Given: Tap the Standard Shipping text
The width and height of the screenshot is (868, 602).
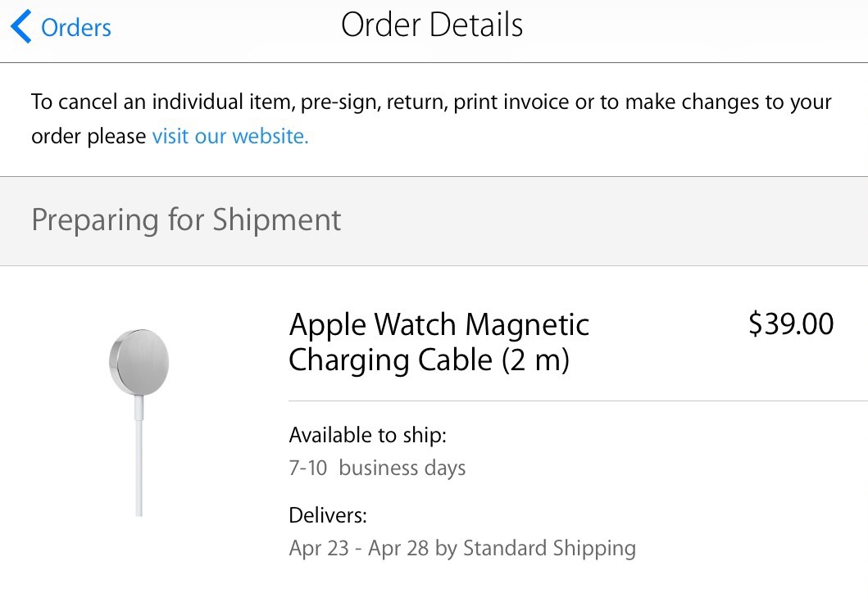Looking at the screenshot, I should [x=549, y=548].
